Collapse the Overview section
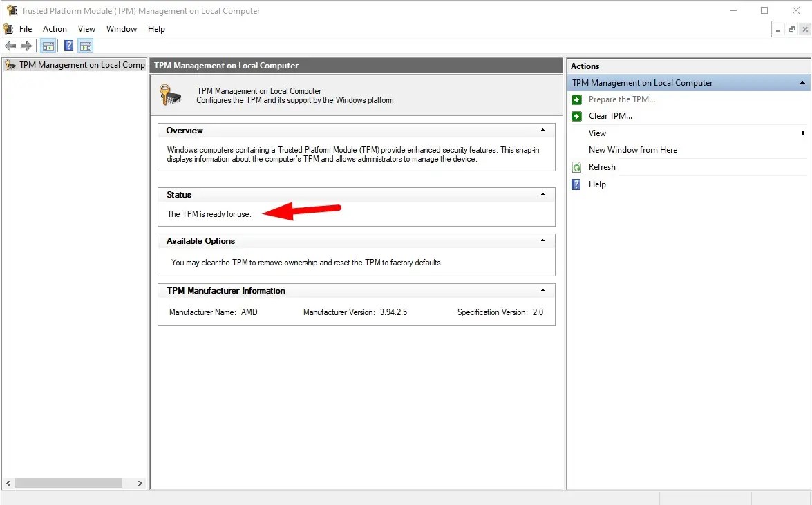The height and width of the screenshot is (505, 812). click(542, 130)
